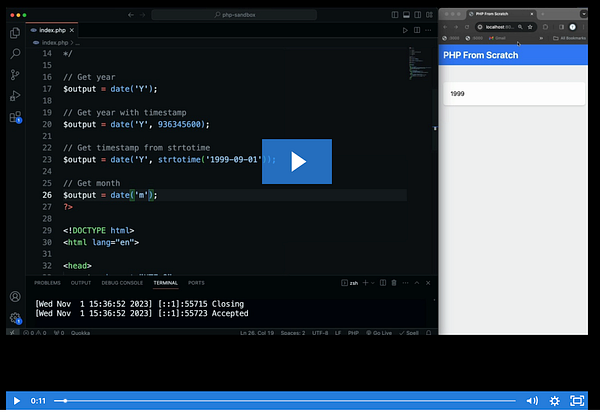Click the progress bar handle near 0:11

click(x=65, y=401)
